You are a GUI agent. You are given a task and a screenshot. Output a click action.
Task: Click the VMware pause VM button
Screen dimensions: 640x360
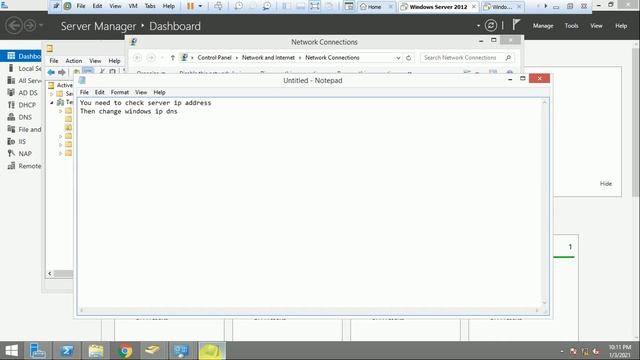pos(190,6)
